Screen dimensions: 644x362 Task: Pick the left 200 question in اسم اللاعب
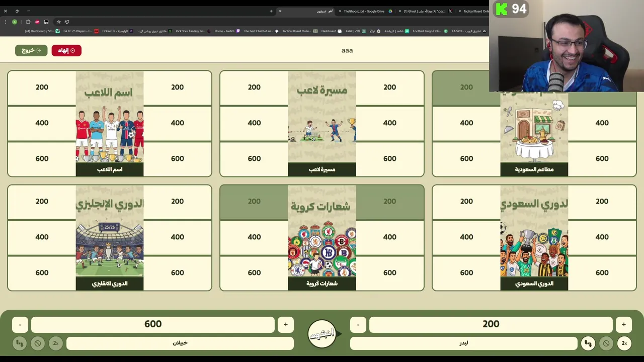42,87
